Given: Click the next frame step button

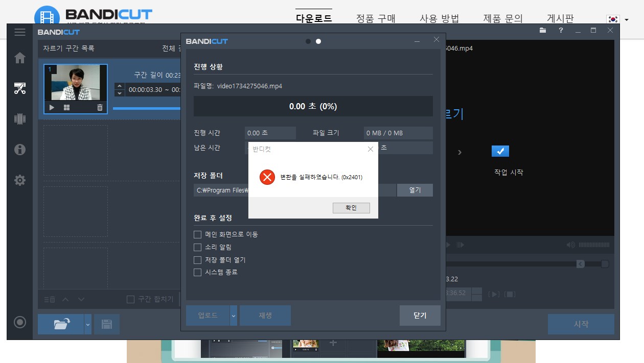Looking at the screenshot, I should coord(461,245).
